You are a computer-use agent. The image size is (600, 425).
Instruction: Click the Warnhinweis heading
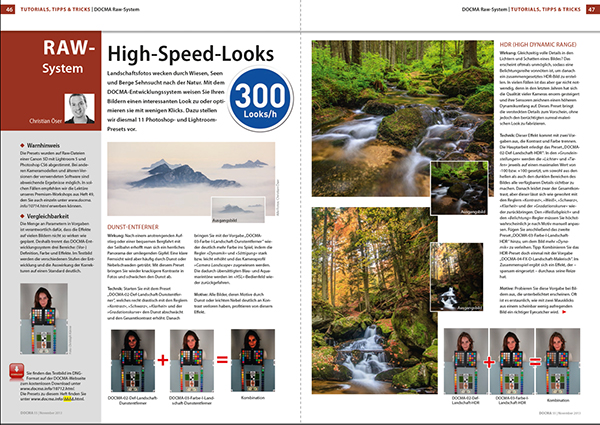(43, 145)
